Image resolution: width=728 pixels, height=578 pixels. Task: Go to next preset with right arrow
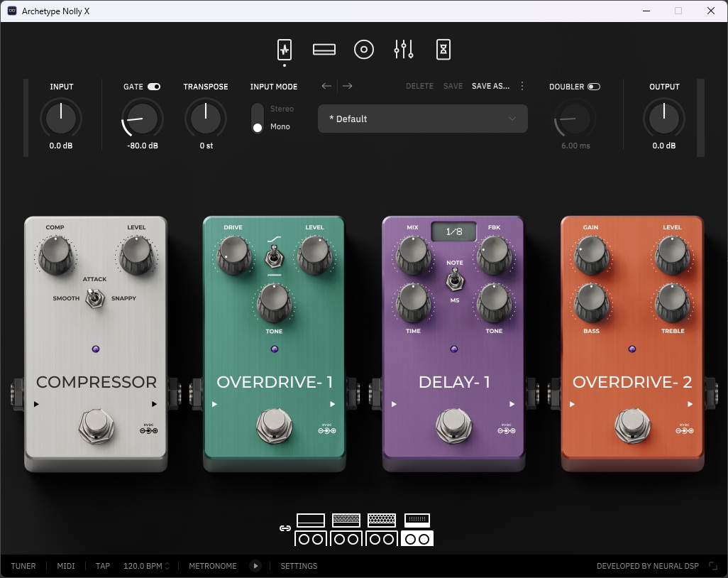click(347, 86)
